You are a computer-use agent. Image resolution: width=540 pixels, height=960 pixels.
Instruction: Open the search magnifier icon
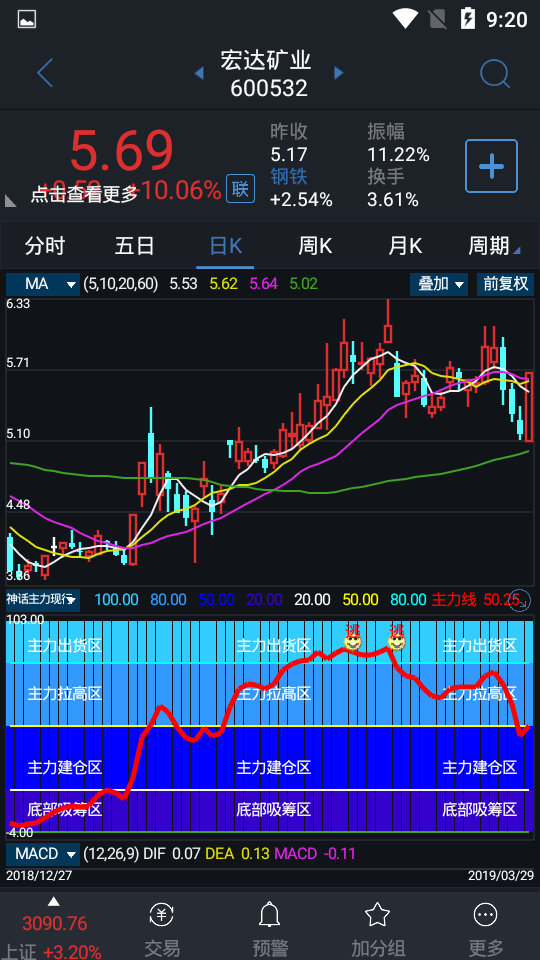(x=495, y=74)
